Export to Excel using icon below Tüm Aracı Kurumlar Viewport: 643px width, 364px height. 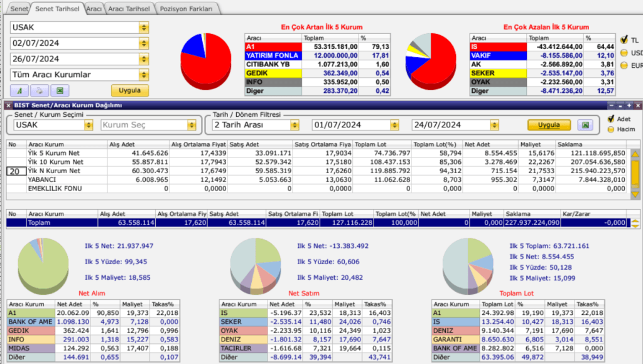(60, 90)
